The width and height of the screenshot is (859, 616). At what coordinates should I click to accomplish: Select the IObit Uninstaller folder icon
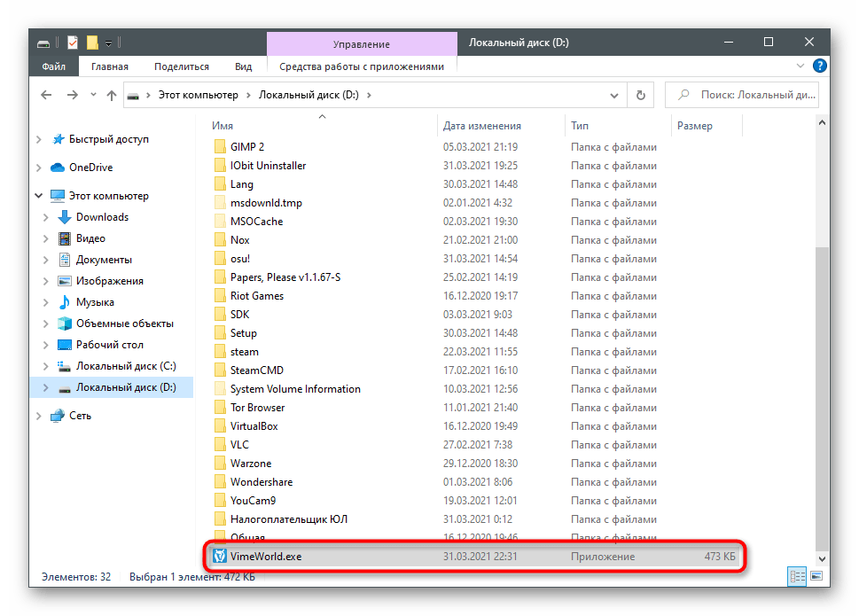click(x=220, y=165)
